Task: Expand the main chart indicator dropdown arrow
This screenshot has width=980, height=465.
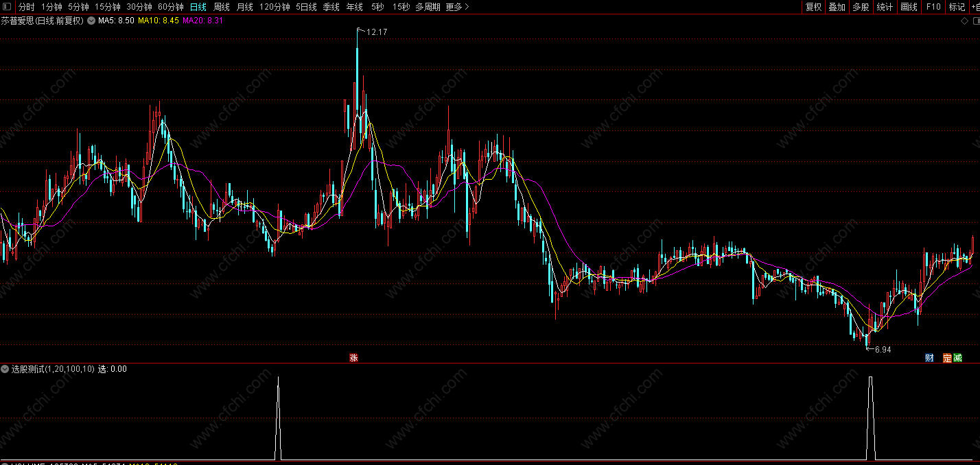Action: pos(91,21)
